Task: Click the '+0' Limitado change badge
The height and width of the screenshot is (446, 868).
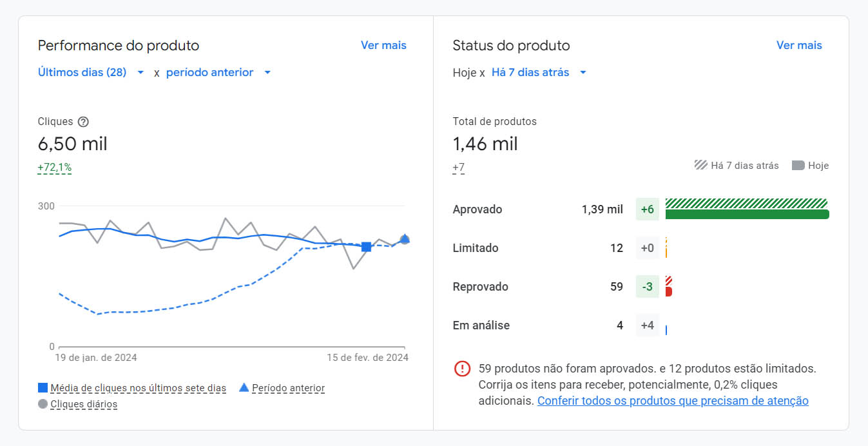Action: click(648, 248)
